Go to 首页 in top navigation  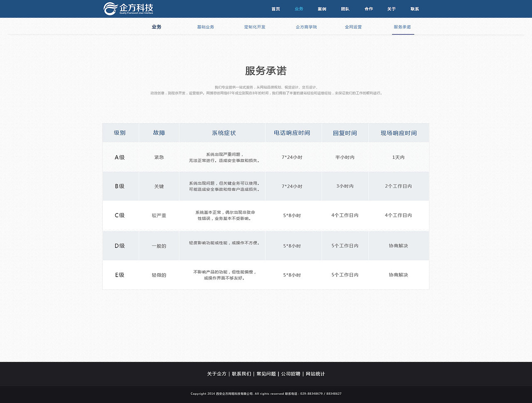276,9
